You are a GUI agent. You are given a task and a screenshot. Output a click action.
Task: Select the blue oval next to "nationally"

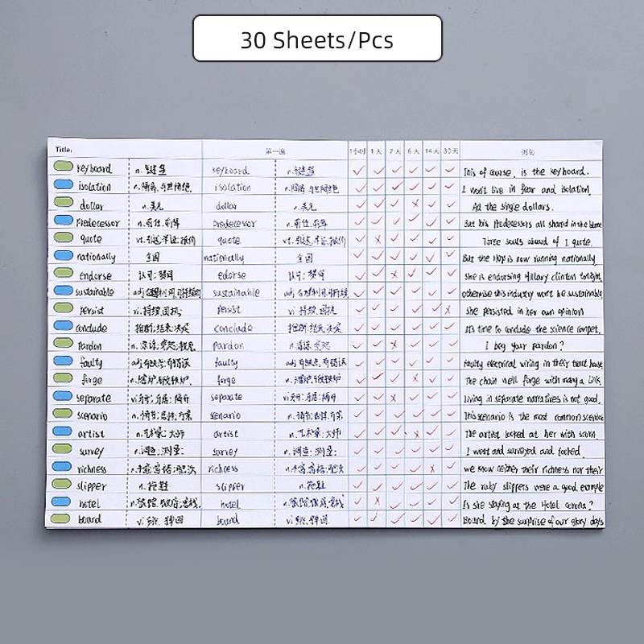coord(62,255)
